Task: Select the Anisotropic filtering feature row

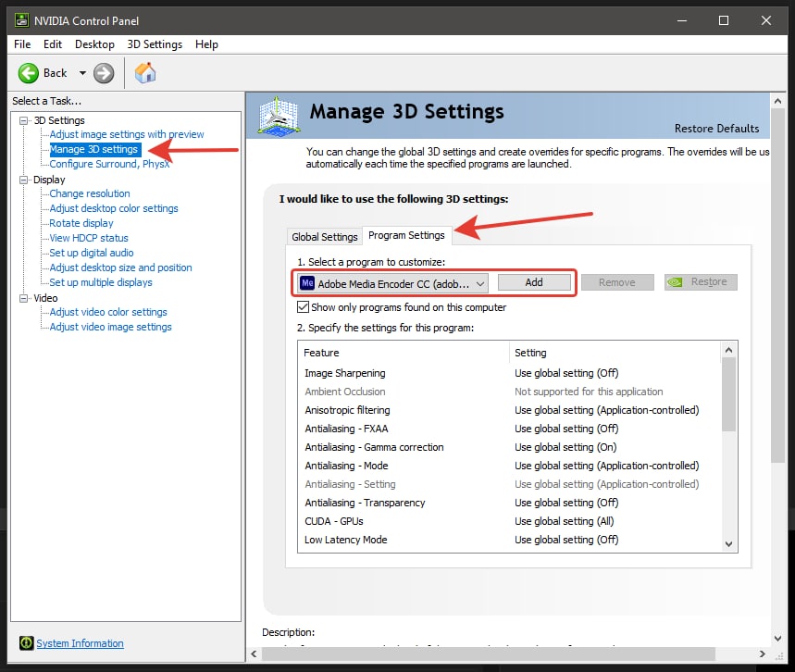Action: point(509,410)
